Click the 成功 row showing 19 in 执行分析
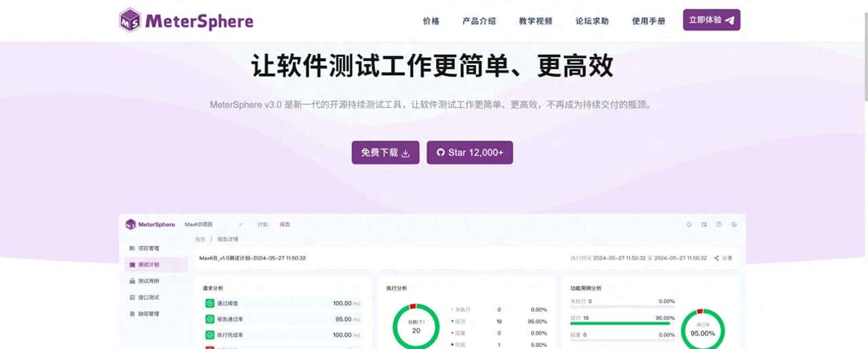 [x=498, y=321]
